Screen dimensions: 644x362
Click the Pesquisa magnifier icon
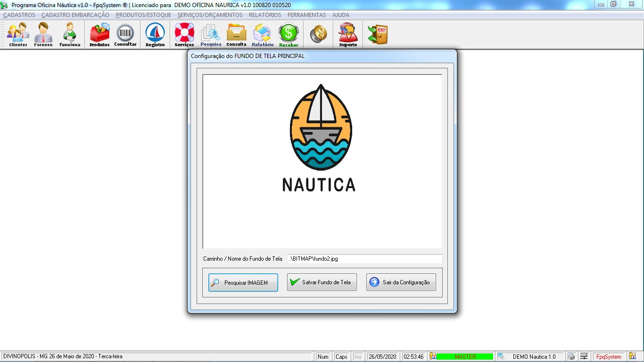[211, 35]
